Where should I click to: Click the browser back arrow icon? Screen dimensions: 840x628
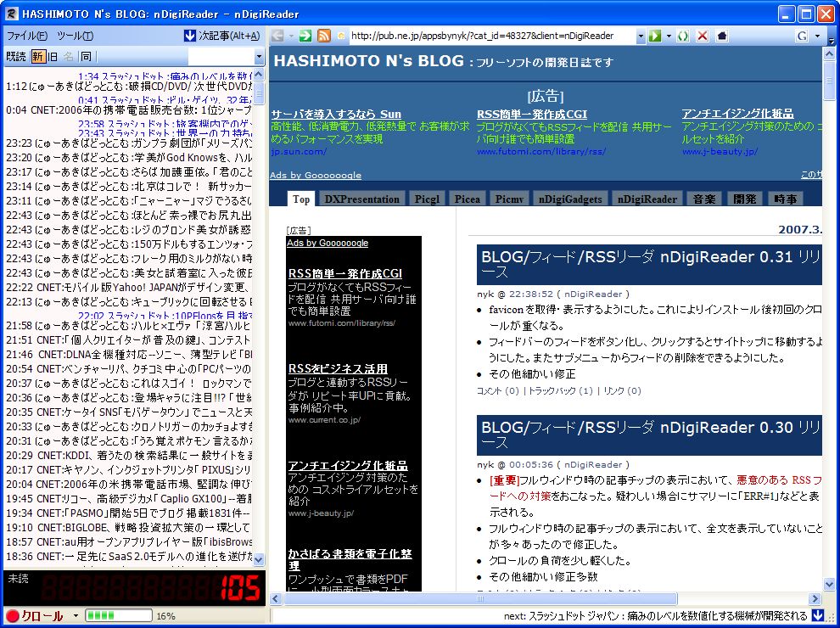[277, 36]
